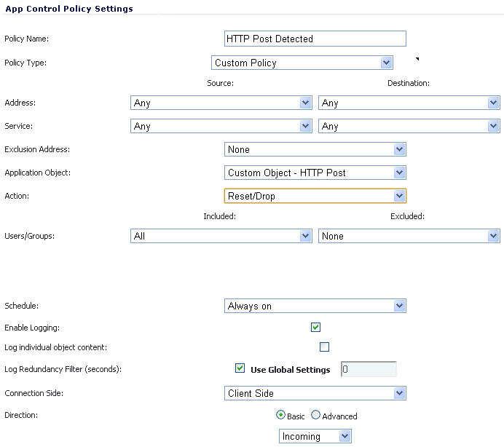Open the Exclusion Address dropdown
The image size is (504, 447).
(315, 149)
